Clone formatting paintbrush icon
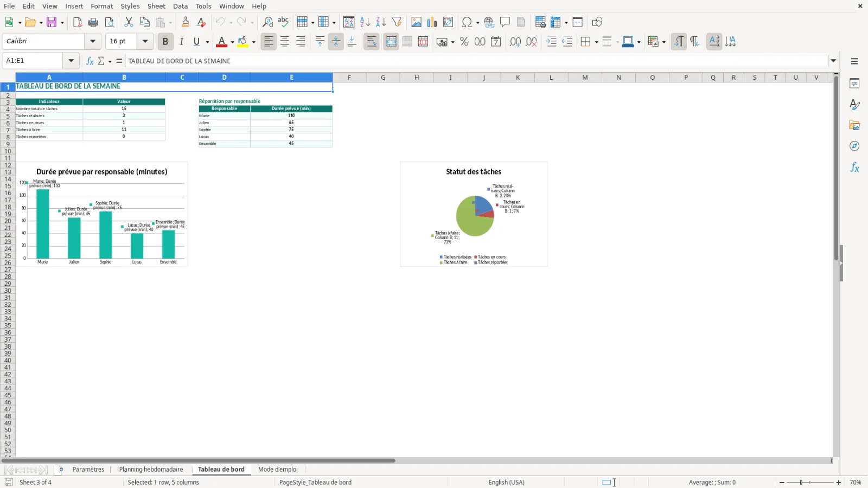868x488 pixels. (186, 22)
